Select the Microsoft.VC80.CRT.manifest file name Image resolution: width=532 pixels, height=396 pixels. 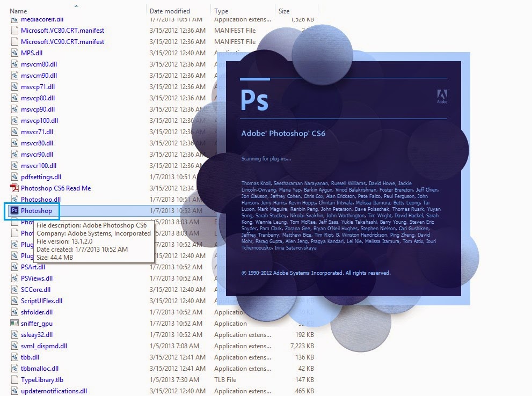(x=62, y=31)
